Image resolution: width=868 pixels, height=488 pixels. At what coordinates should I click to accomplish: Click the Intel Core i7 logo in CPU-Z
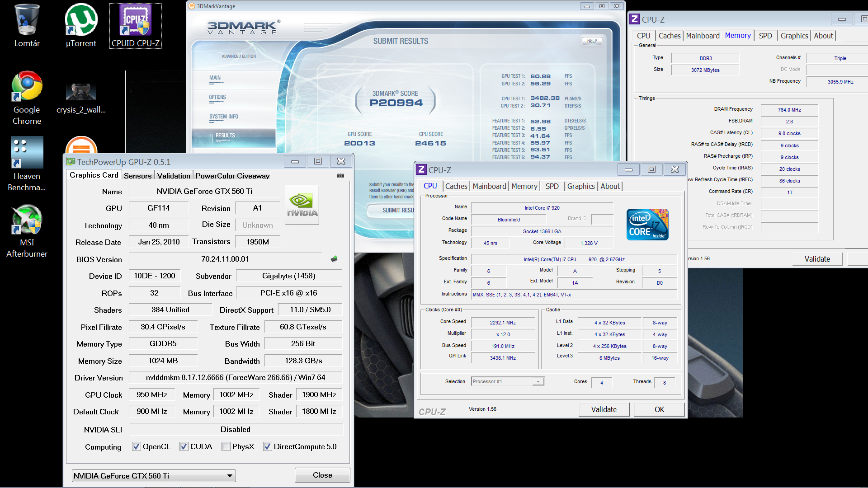(647, 225)
